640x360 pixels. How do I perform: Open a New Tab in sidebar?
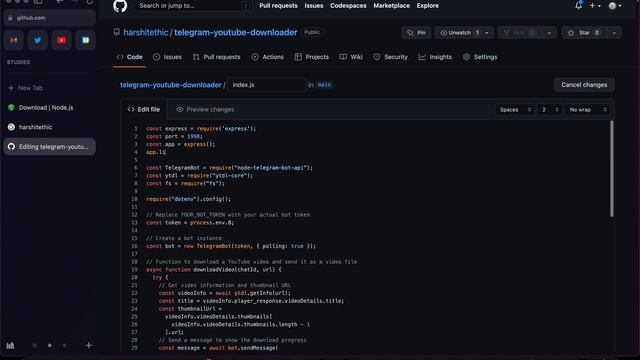[49, 88]
